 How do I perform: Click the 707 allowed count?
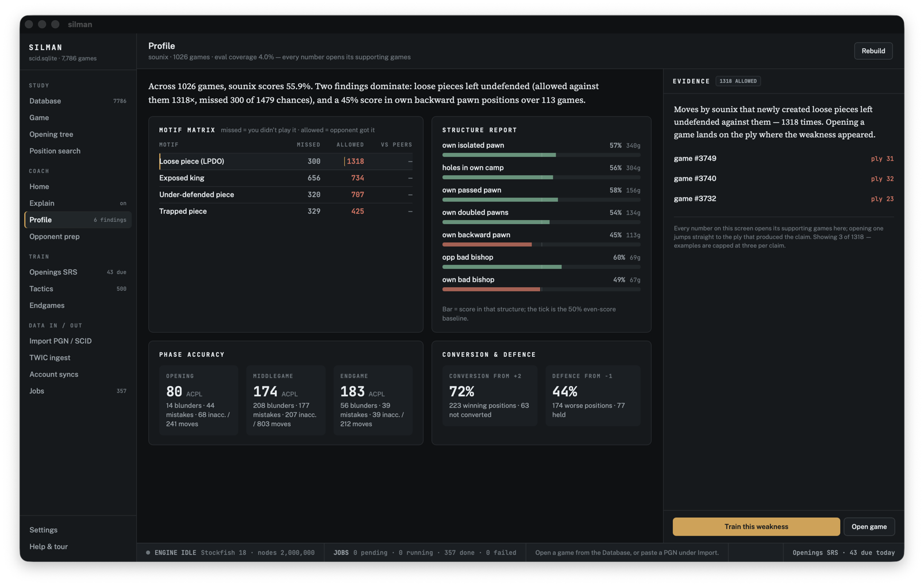357,195
